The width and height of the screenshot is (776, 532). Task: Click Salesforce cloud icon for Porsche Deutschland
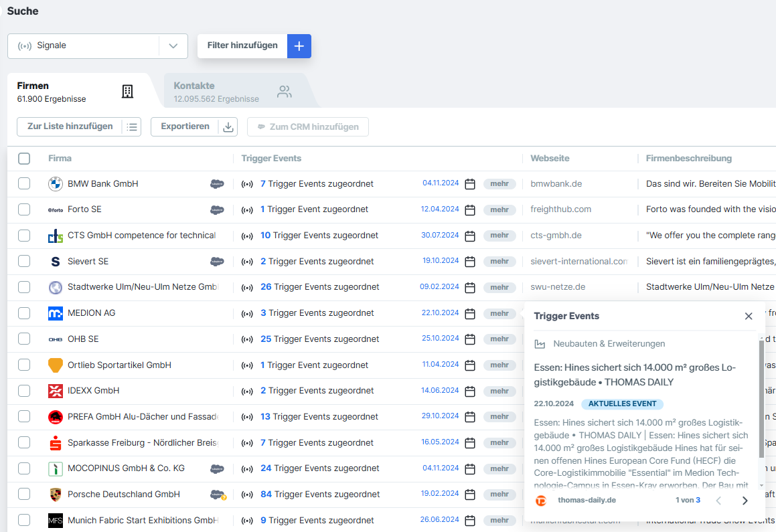pyautogui.click(x=218, y=495)
